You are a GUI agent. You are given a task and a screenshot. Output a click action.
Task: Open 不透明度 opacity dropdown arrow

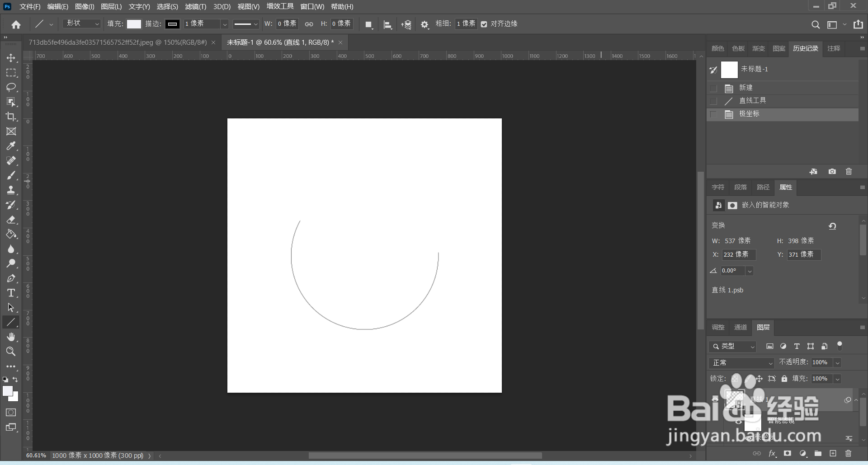pos(837,363)
